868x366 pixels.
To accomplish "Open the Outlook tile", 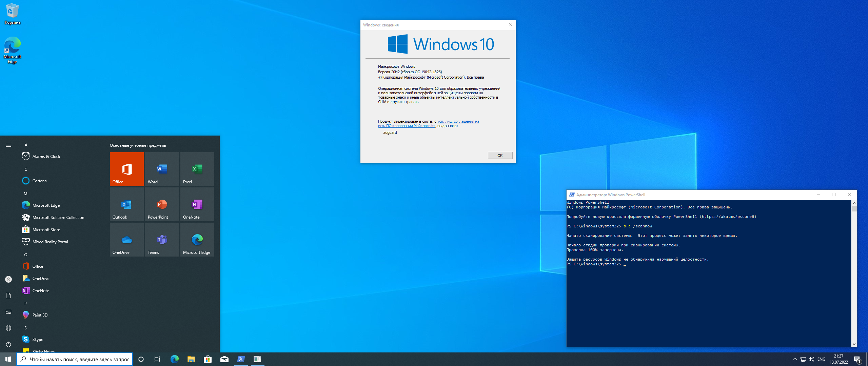I will pyautogui.click(x=126, y=204).
